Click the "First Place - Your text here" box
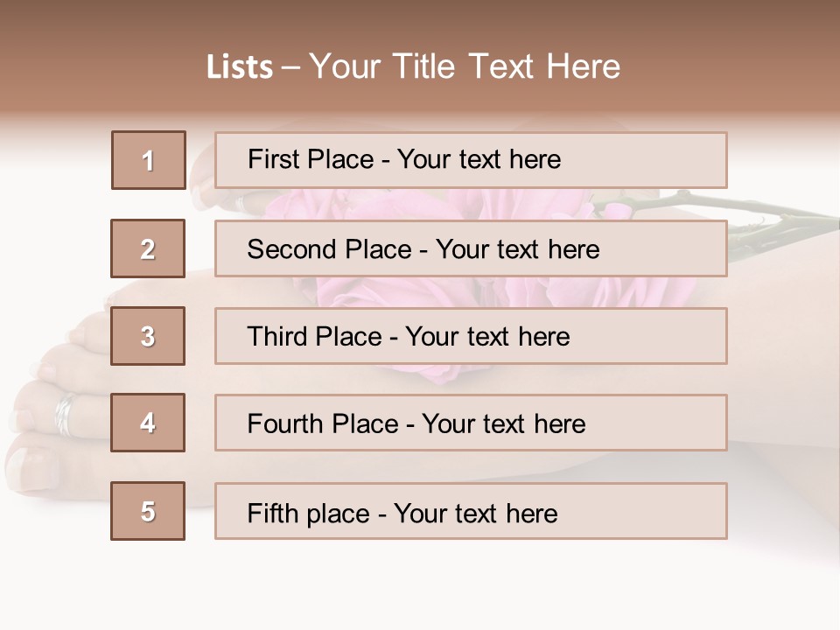 471,160
